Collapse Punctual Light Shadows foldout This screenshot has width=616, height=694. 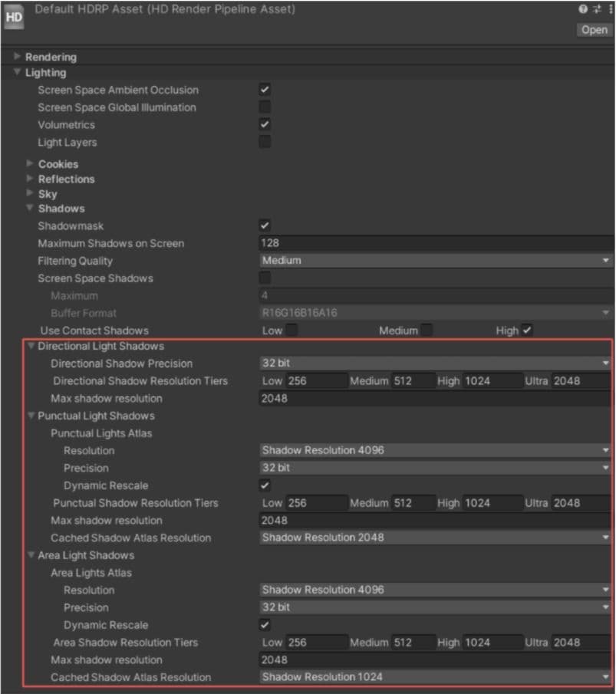click(31, 416)
